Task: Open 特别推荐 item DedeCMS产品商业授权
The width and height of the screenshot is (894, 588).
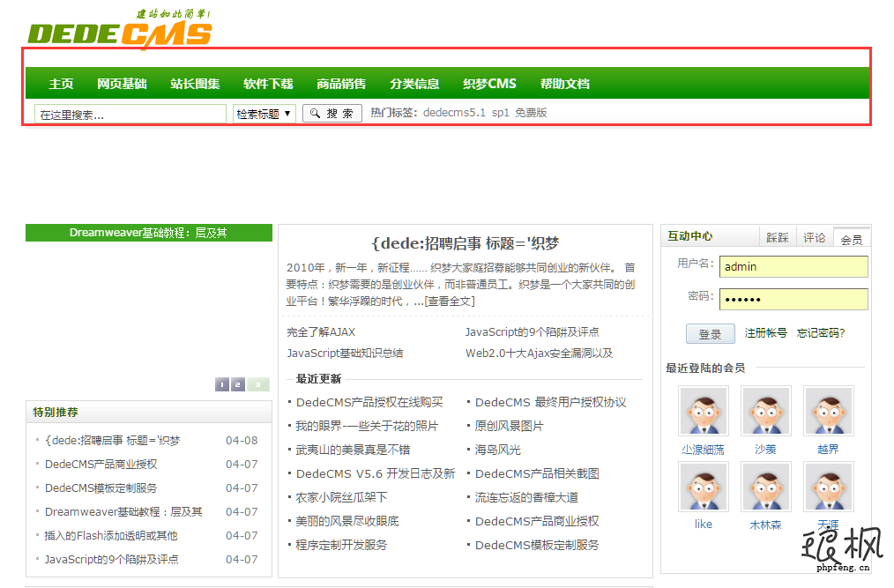Action: (101, 465)
